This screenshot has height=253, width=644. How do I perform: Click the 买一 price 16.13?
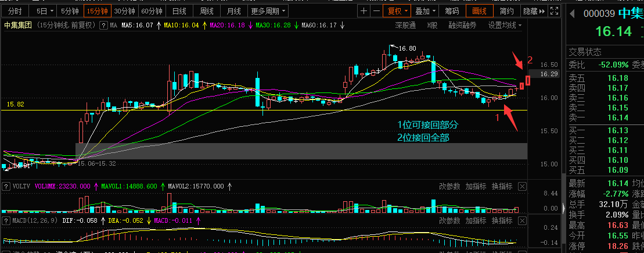point(618,130)
